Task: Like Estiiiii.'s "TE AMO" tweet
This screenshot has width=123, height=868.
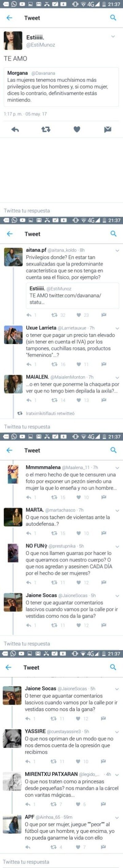Action: (77, 129)
